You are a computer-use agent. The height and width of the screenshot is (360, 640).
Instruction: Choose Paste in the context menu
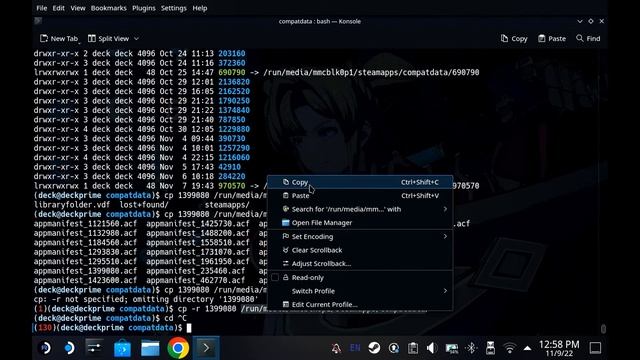pos(360,196)
